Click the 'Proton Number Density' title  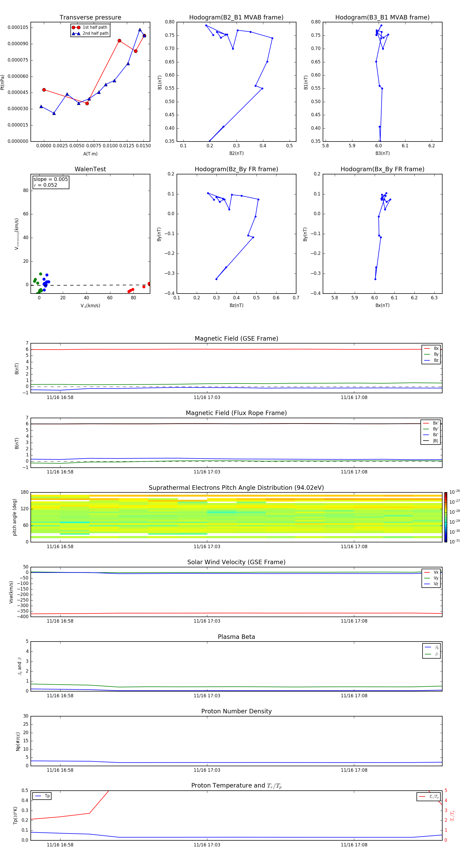(236, 711)
